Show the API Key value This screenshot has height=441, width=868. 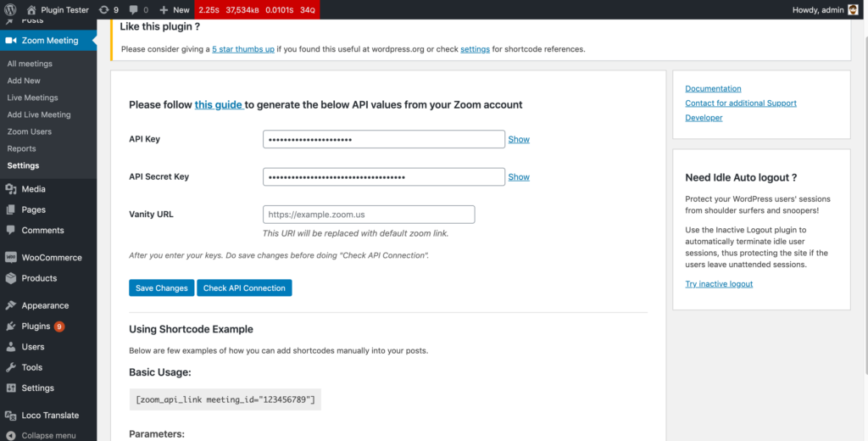[x=519, y=139]
